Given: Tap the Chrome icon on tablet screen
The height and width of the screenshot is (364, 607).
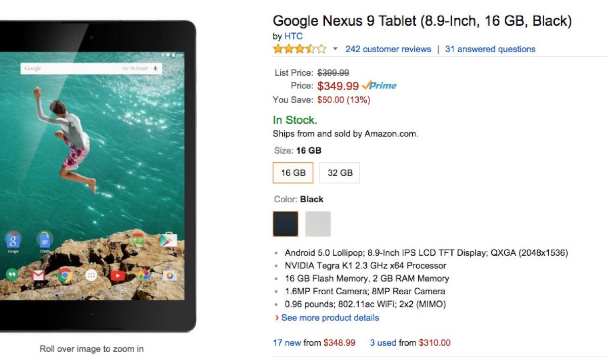Looking at the screenshot, I should [x=65, y=275].
